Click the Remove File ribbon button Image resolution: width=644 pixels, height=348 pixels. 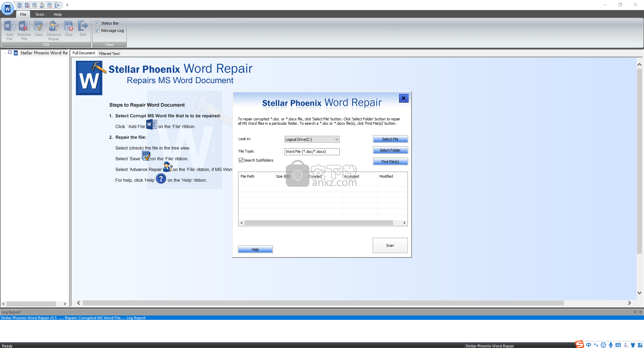pos(24,31)
